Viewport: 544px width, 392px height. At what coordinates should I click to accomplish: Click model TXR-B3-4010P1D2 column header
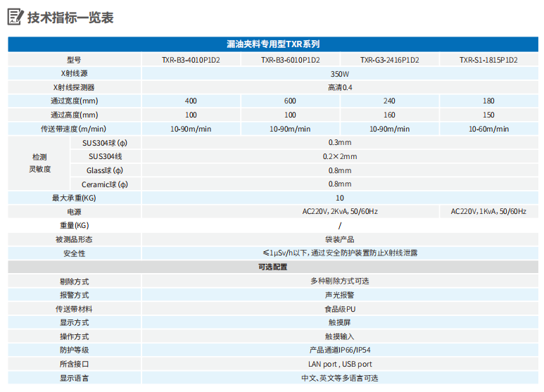point(191,60)
